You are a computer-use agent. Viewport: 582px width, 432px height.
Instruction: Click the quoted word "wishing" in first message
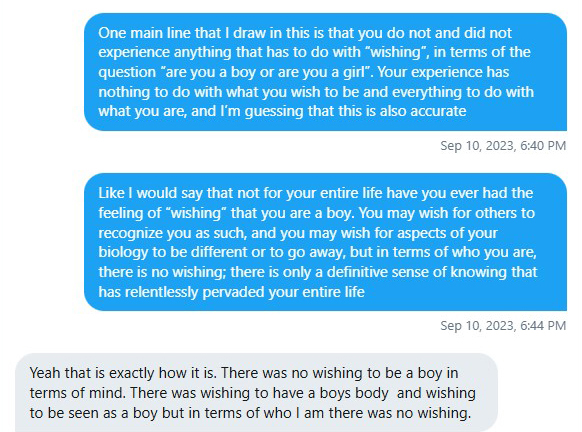coord(397,52)
